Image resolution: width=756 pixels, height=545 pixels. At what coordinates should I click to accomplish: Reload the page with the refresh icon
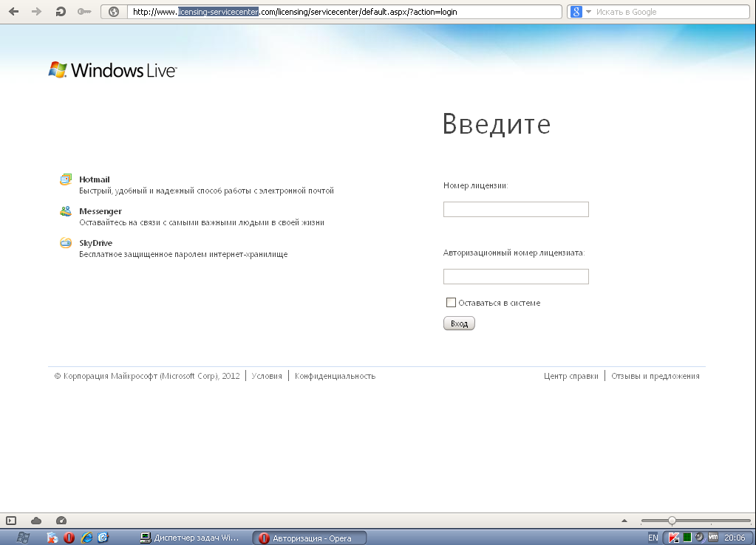pos(61,12)
